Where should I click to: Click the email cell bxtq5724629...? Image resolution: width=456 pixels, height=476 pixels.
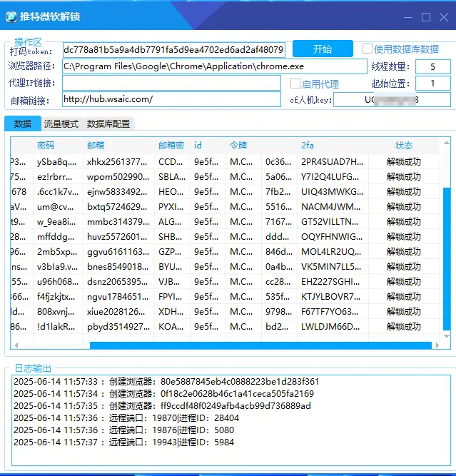pyautogui.click(x=118, y=207)
